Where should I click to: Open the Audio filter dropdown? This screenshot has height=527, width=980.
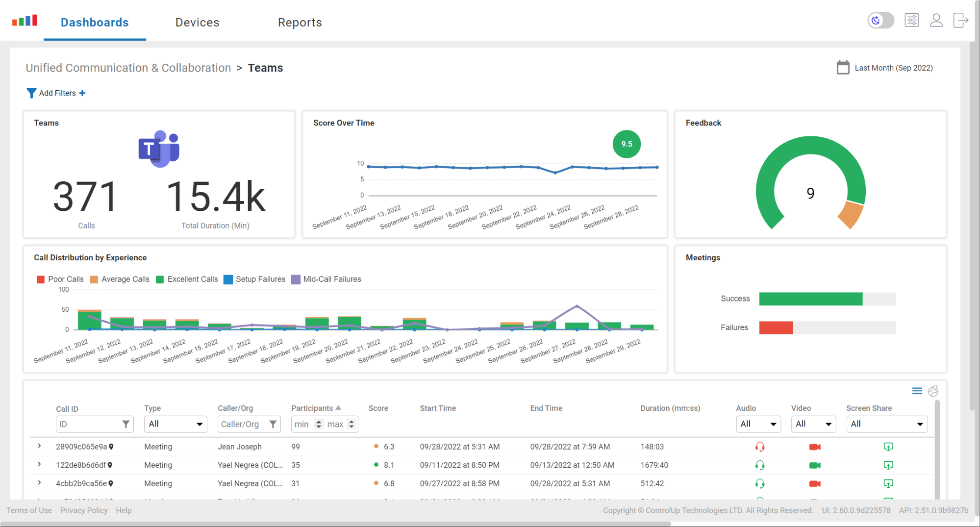pos(758,424)
